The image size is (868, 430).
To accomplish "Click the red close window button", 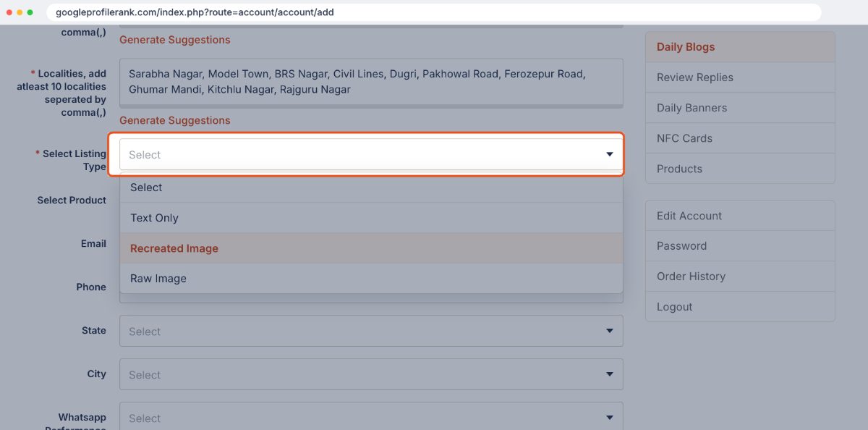I will pyautogui.click(x=9, y=12).
